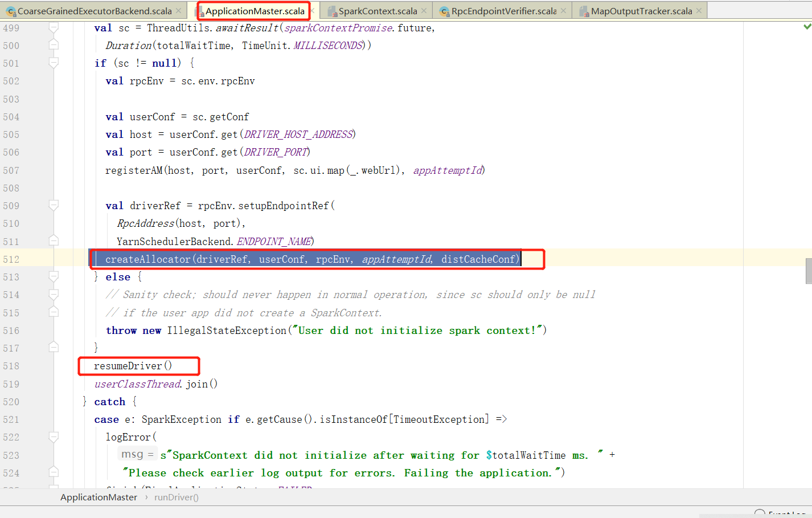Click the resumeDriver() call on line 518
Viewport: 812px width, 518px height.
[x=133, y=366]
